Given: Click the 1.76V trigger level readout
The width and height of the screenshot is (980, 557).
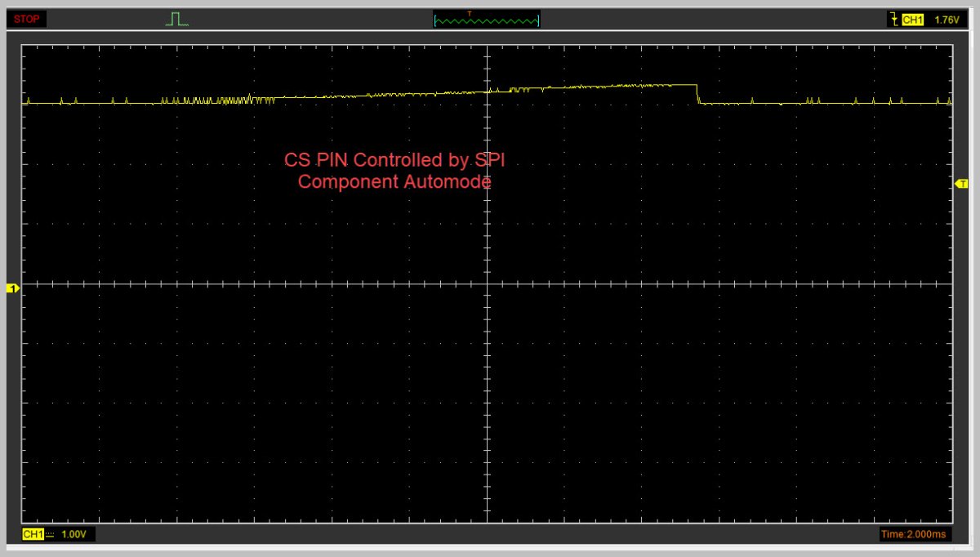Looking at the screenshot, I should click(x=947, y=19).
